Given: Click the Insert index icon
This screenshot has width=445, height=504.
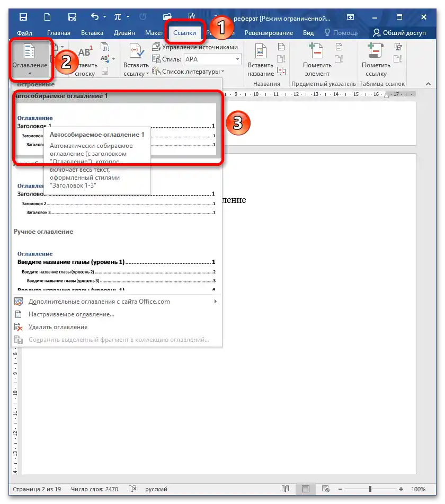Looking at the screenshot, I should pos(339,47).
